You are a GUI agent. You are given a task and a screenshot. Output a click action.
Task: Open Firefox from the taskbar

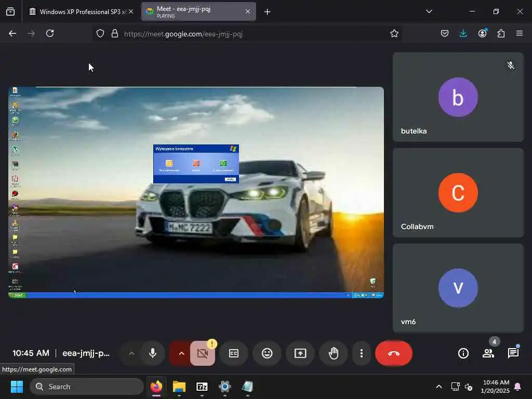pyautogui.click(x=156, y=387)
